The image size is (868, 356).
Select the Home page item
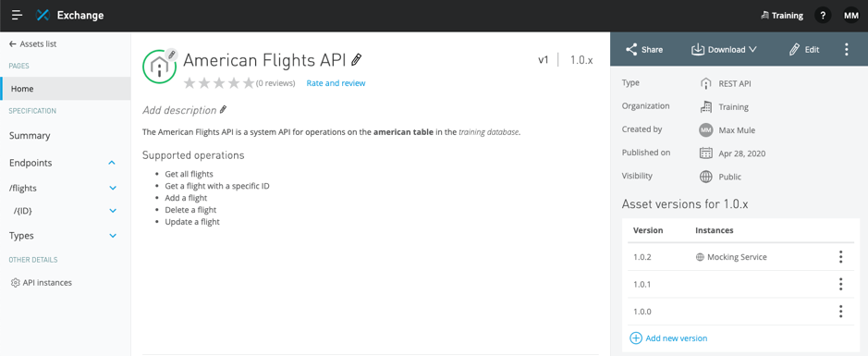click(x=66, y=89)
